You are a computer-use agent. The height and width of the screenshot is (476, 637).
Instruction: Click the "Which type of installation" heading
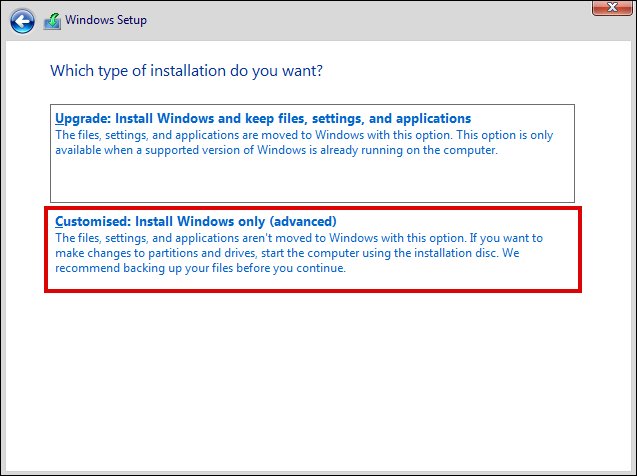click(186, 71)
